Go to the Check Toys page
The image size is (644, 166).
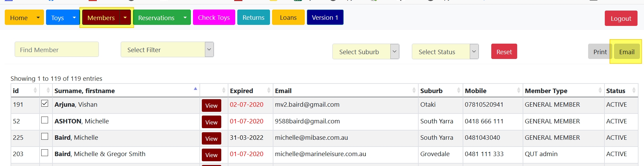214,18
